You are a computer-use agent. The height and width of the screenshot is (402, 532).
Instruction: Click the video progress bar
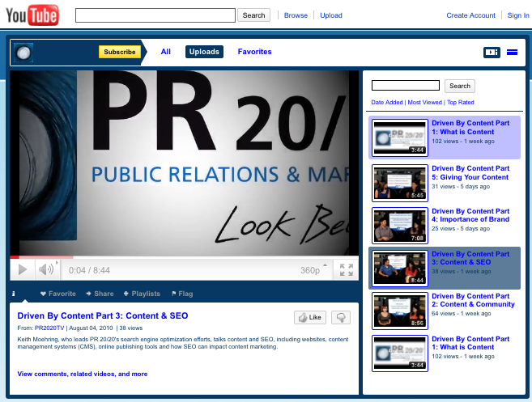tap(185, 257)
